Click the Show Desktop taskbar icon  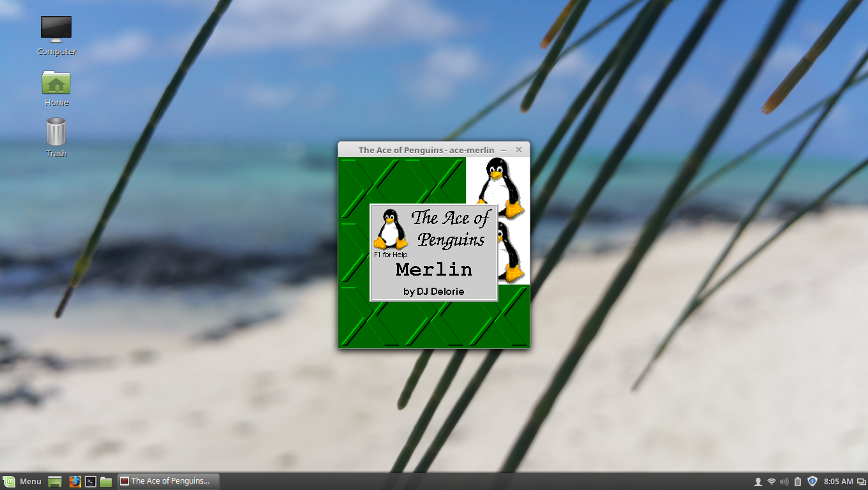(55, 481)
